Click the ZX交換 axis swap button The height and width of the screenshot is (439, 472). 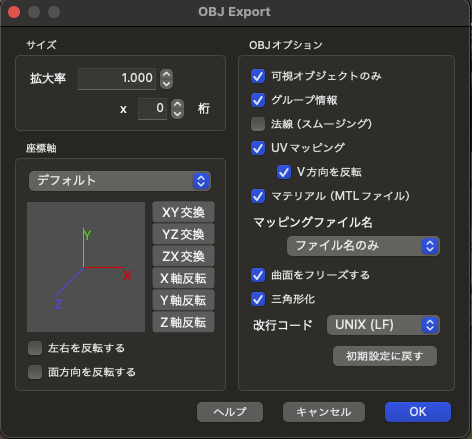[183, 256]
